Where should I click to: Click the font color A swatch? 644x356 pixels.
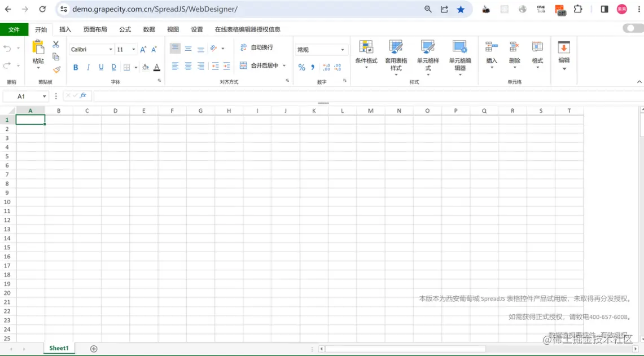pos(157,67)
